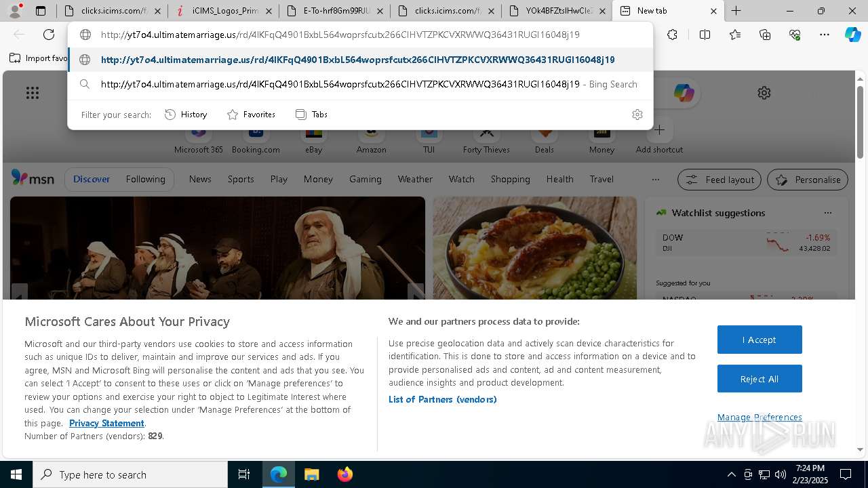Click the I Accept button
Viewport: 868px width, 488px height.
coord(759,340)
